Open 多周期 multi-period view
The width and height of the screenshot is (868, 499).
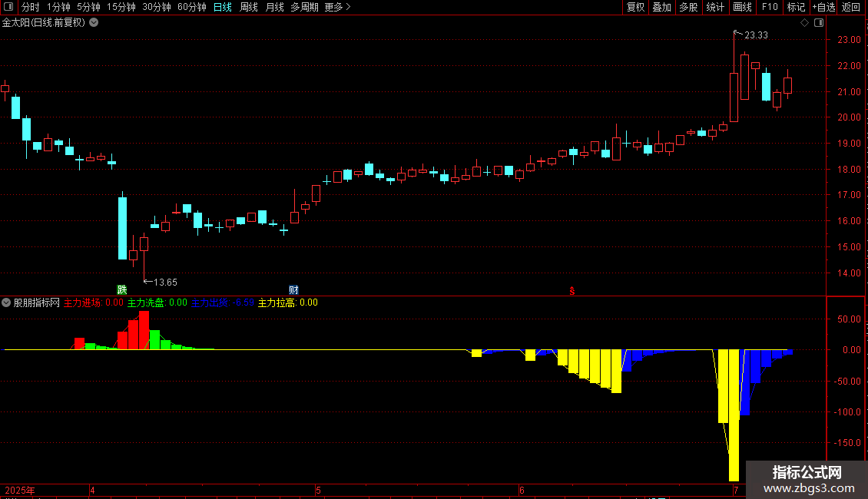pos(304,7)
